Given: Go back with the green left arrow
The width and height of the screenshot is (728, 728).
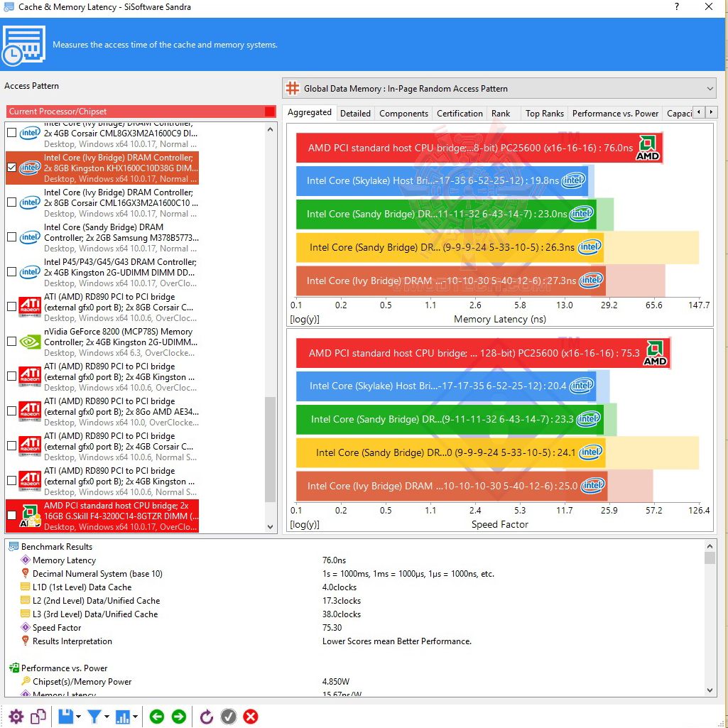Looking at the screenshot, I should (x=157, y=717).
